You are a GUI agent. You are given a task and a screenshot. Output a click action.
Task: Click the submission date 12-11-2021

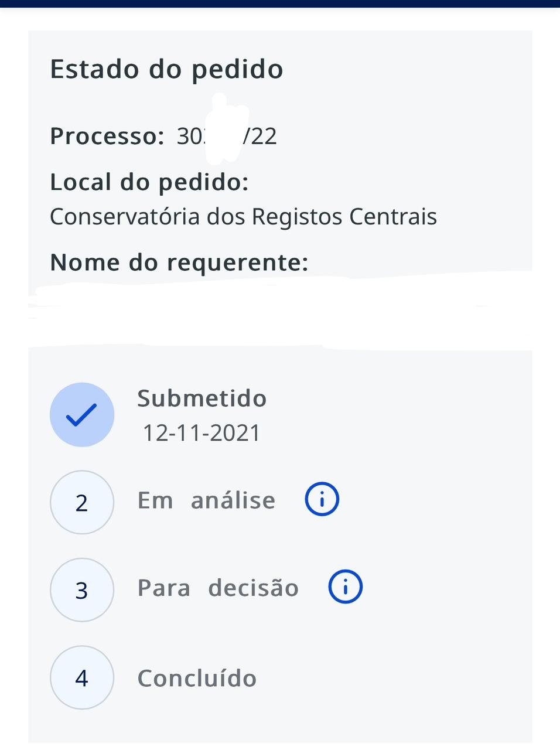202,433
